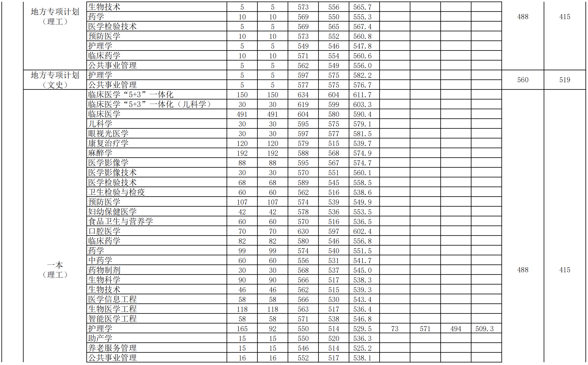Click the 541.7 average for 中药学
Viewport: 588px width, 365px height.
[x=362, y=261]
